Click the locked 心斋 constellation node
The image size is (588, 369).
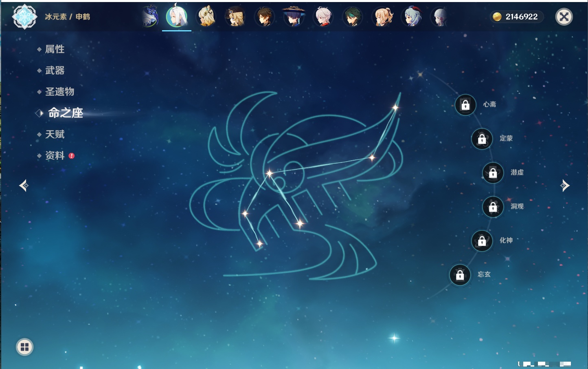tap(465, 105)
